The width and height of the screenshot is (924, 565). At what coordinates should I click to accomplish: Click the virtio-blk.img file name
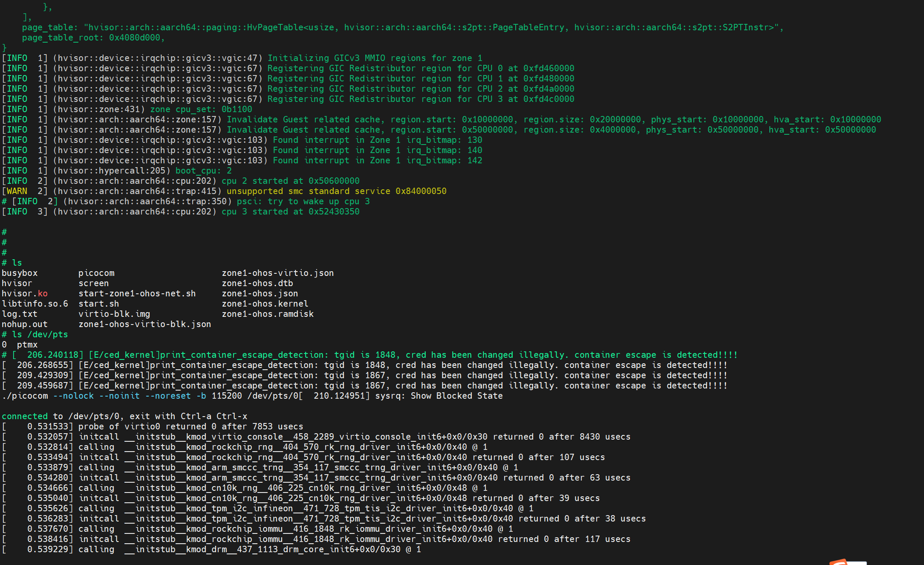point(114,314)
